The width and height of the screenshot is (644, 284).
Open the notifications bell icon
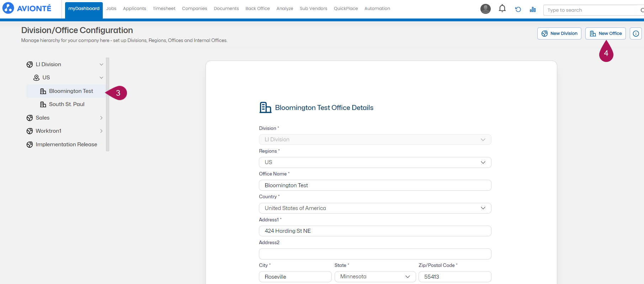click(x=502, y=9)
